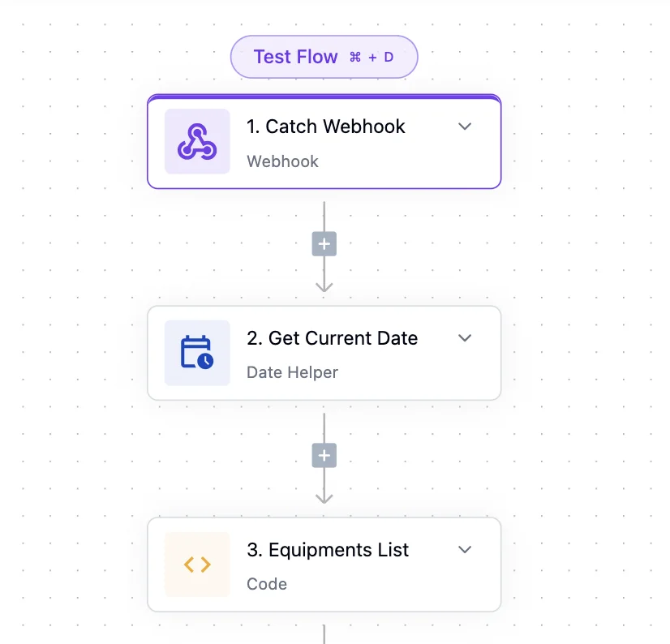
Task: Add a step after Catch Webhook
Action: pos(324,244)
